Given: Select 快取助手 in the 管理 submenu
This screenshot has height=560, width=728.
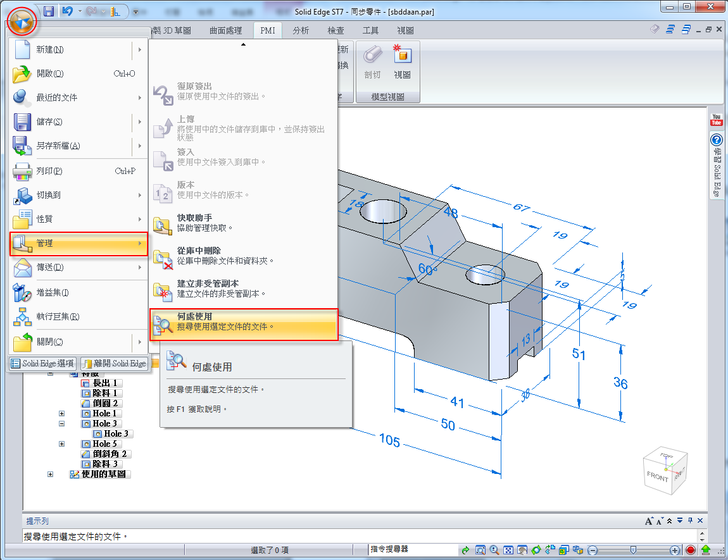Looking at the screenshot, I should point(244,223).
